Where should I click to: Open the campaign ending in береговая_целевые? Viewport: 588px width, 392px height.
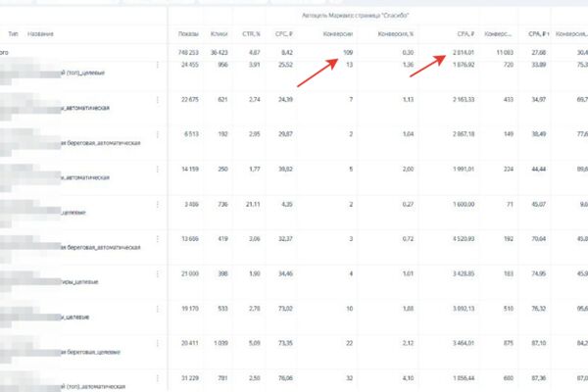click(91, 352)
